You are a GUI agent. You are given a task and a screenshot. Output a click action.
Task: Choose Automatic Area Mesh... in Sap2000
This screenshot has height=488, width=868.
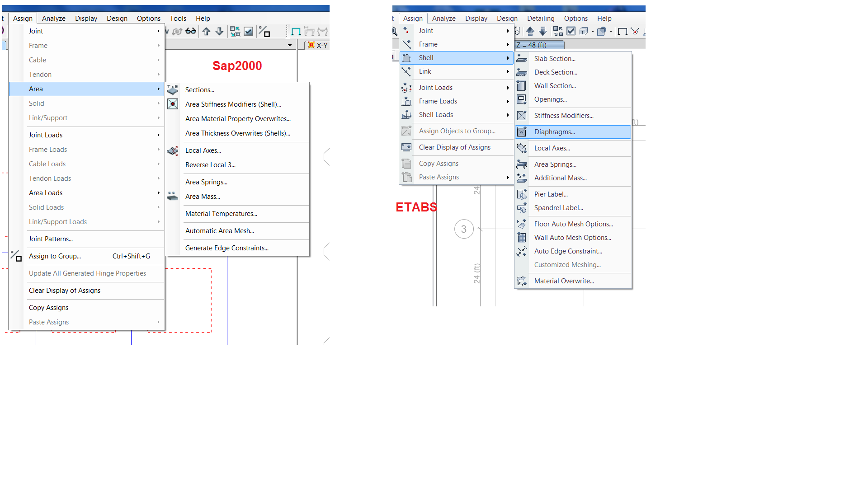tap(220, 231)
